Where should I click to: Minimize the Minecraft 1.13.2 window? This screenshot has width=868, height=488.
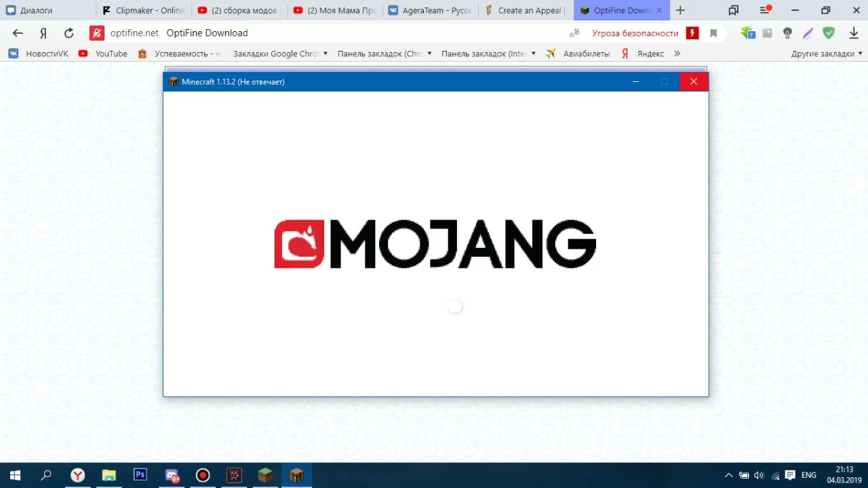pos(635,81)
